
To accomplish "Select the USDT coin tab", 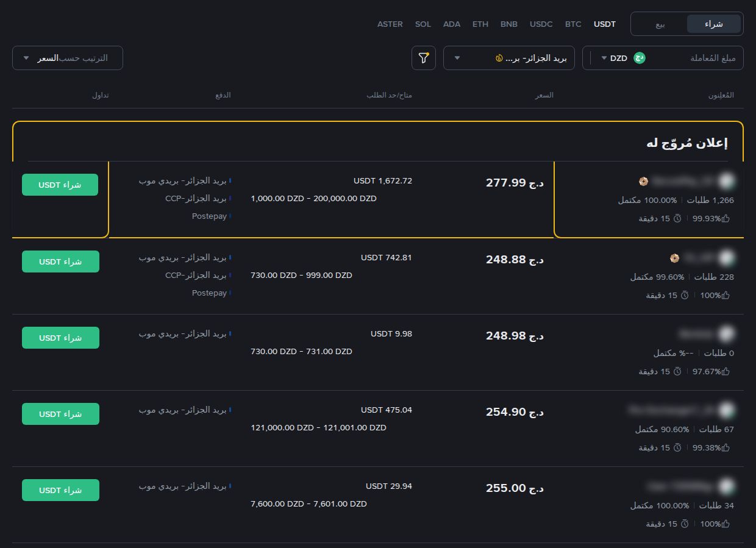I will pyautogui.click(x=605, y=24).
